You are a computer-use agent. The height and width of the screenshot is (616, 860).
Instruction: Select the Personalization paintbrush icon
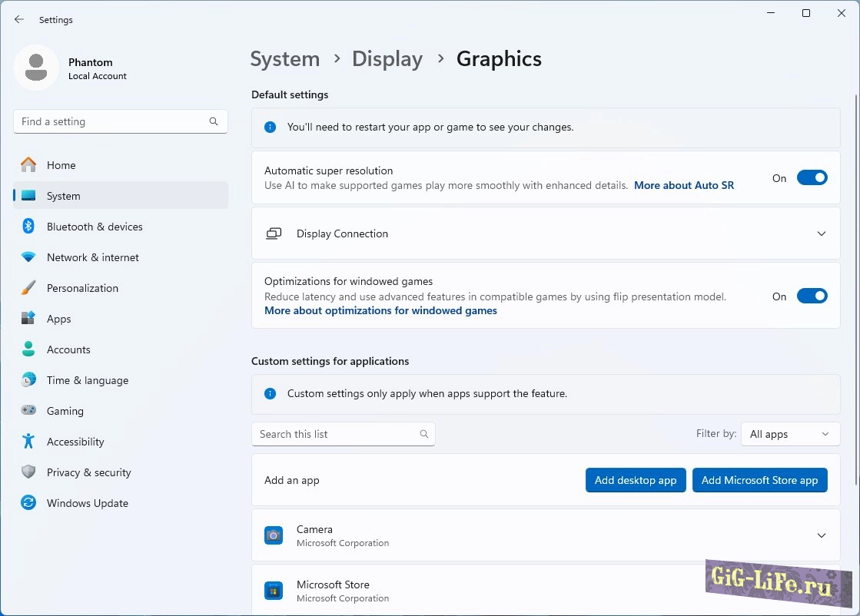point(28,288)
